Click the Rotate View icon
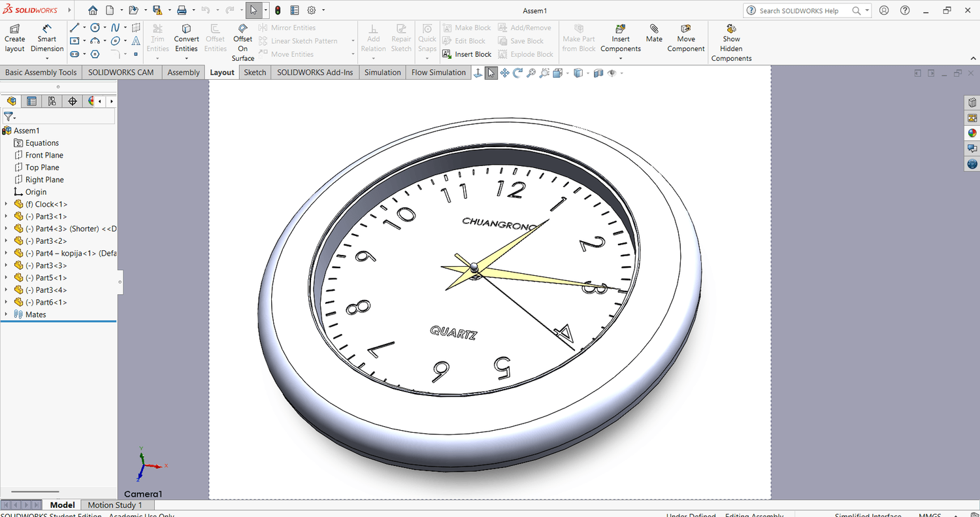The height and width of the screenshot is (517, 980). pyautogui.click(x=518, y=73)
